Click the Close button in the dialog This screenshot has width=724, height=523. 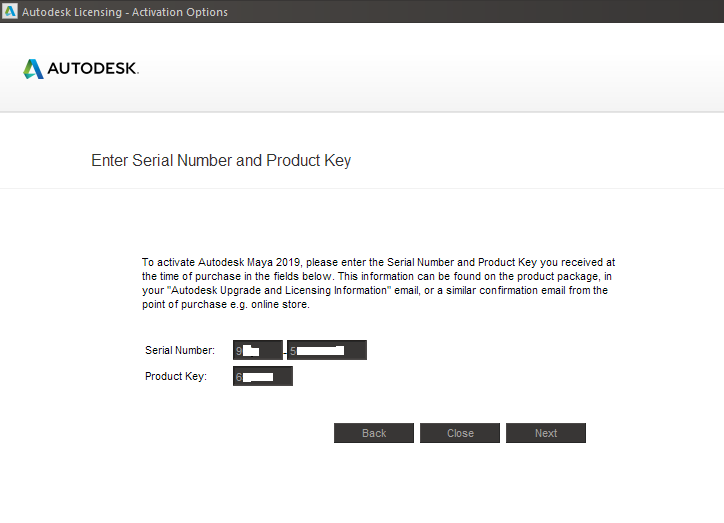(460, 433)
